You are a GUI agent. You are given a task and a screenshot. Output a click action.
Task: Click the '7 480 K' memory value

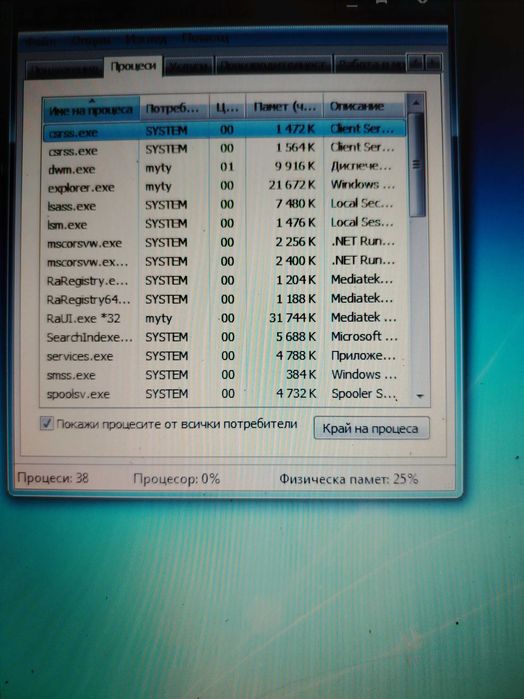[296, 204]
